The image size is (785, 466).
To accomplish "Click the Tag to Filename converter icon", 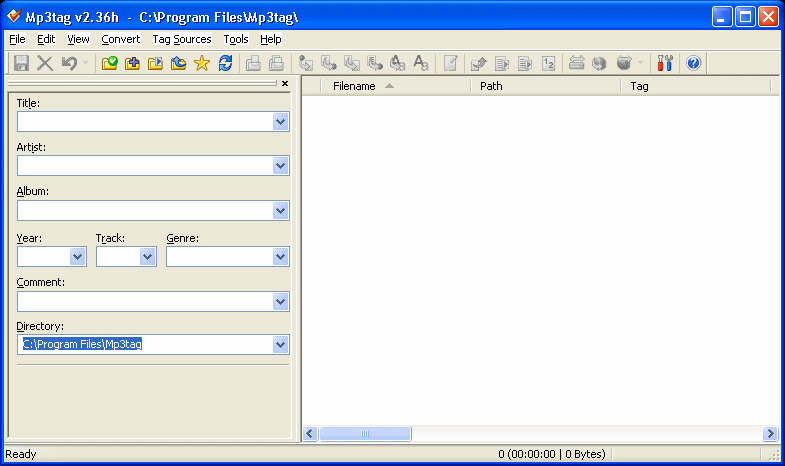I will pyautogui.click(x=305, y=63).
